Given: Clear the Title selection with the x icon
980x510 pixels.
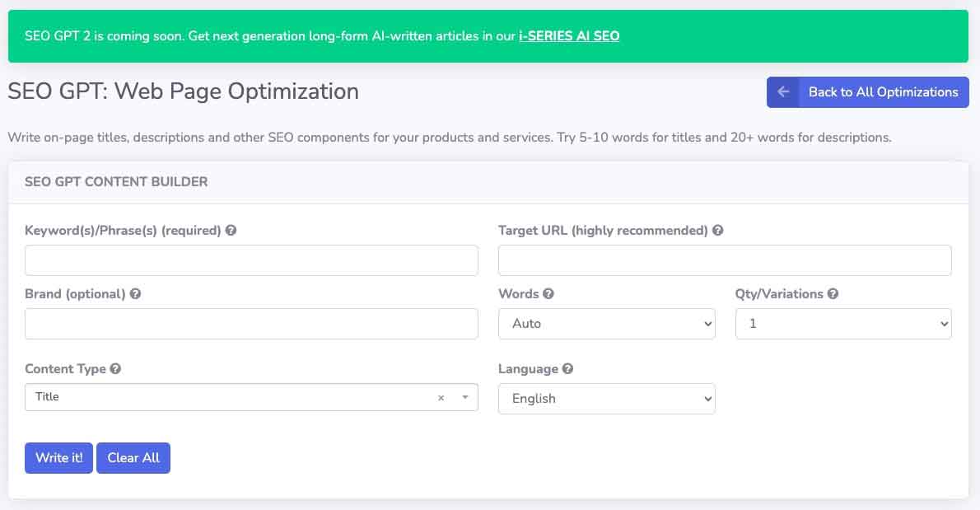Looking at the screenshot, I should [441, 397].
